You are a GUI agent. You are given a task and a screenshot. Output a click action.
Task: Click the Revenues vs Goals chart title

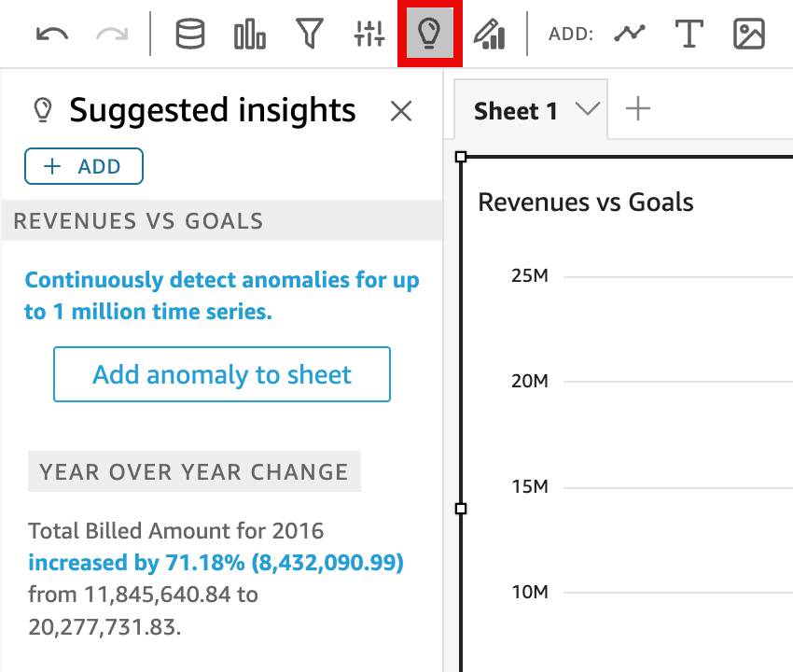click(586, 203)
